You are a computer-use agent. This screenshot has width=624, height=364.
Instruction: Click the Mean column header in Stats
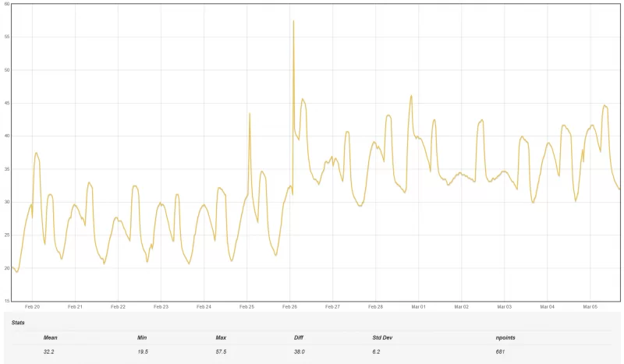click(50, 337)
